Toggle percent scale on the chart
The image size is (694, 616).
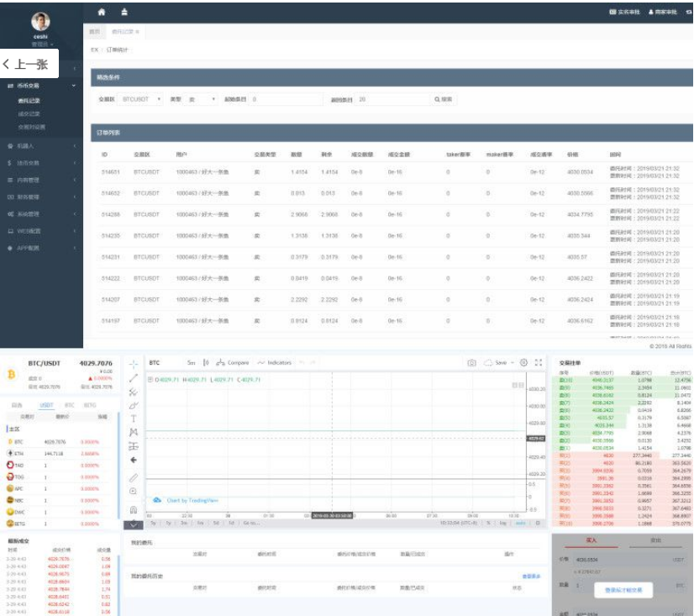point(488,523)
